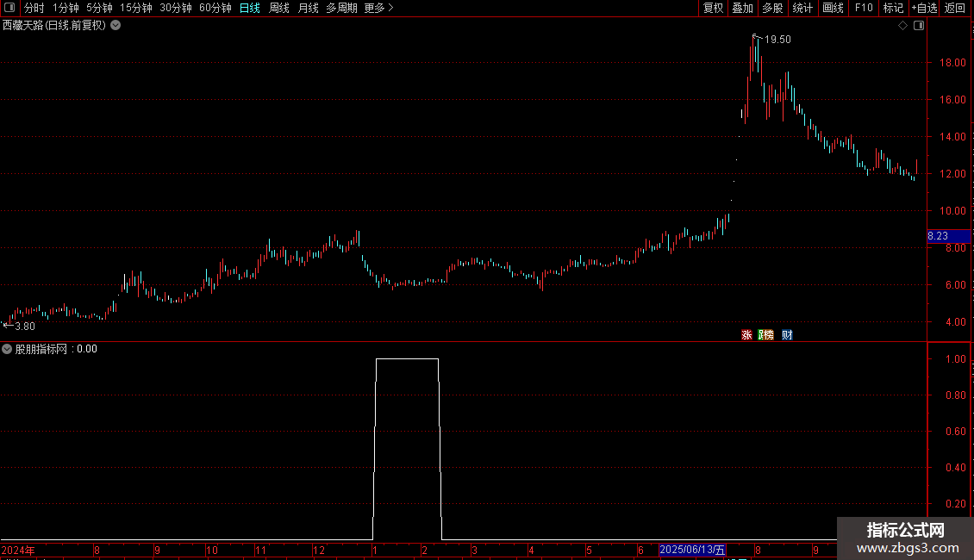The image size is (974, 560).
Task: Open the 画线 drawing tools
Action: [833, 8]
